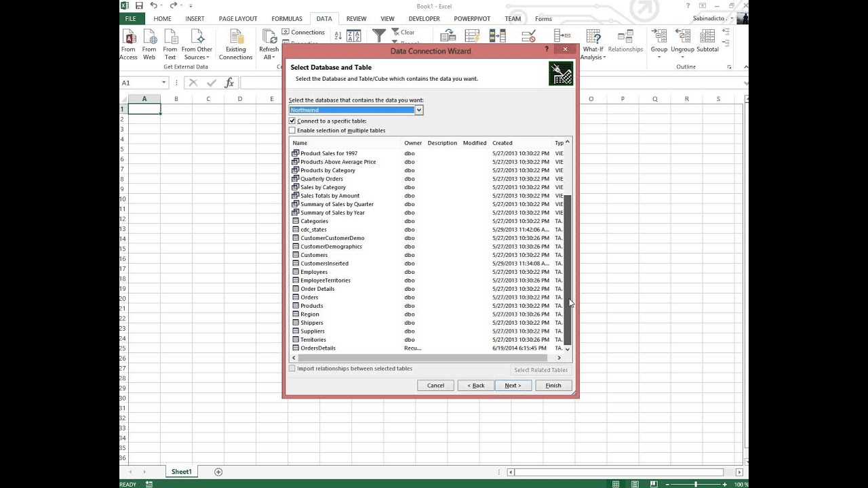Click the Filter funnel icon
The width and height of the screenshot is (868, 488).
click(379, 36)
